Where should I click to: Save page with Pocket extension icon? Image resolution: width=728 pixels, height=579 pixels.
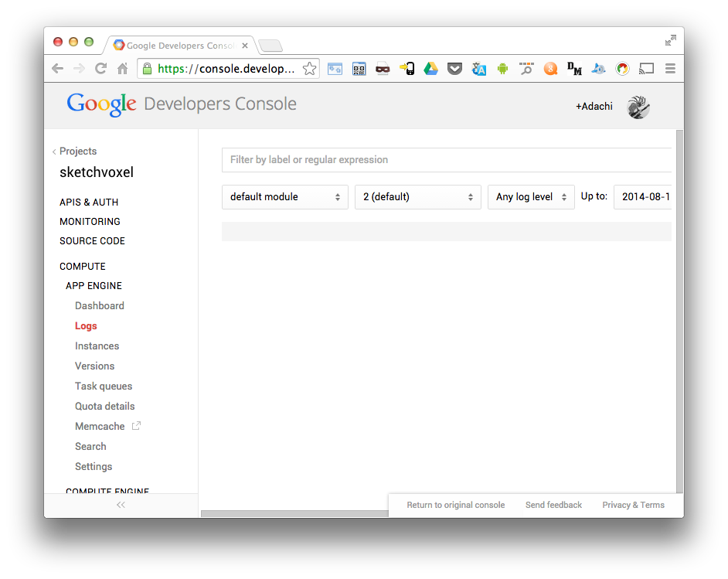(x=454, y=69)
